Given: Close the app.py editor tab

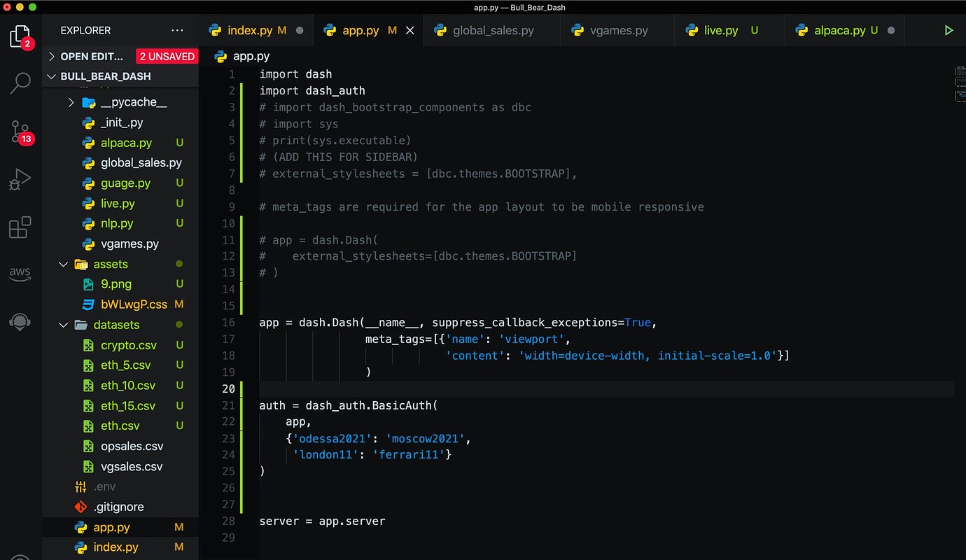Looking at the screenshot, I should (409, 30).
